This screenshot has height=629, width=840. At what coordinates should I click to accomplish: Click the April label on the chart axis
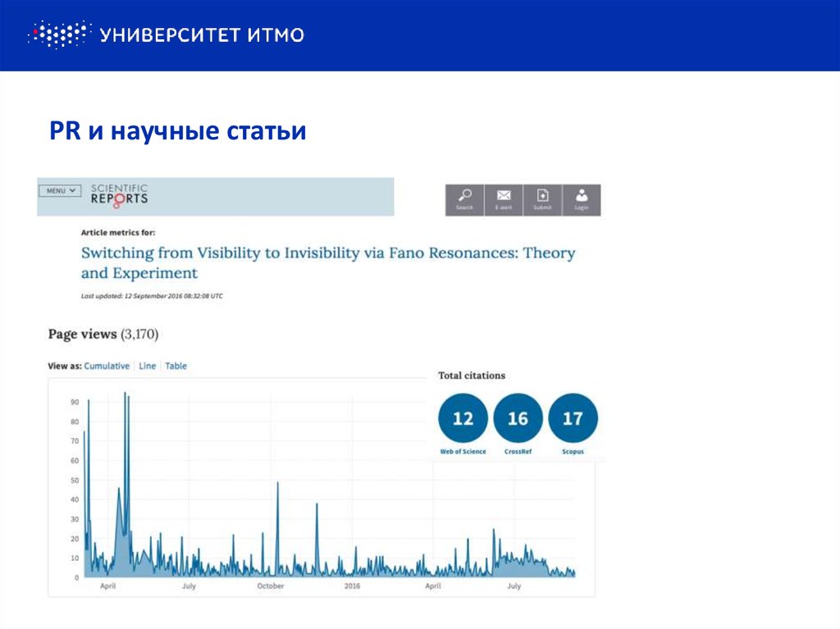107,587
